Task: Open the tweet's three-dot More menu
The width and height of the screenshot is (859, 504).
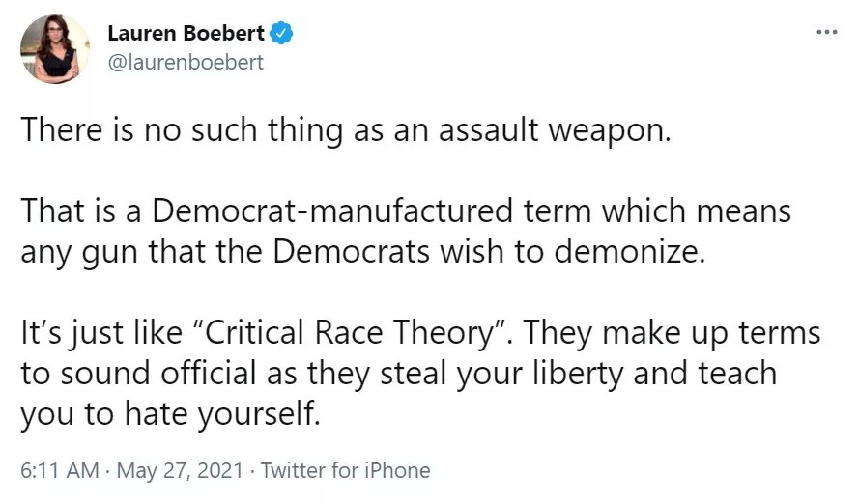Action: pos(826,32)
